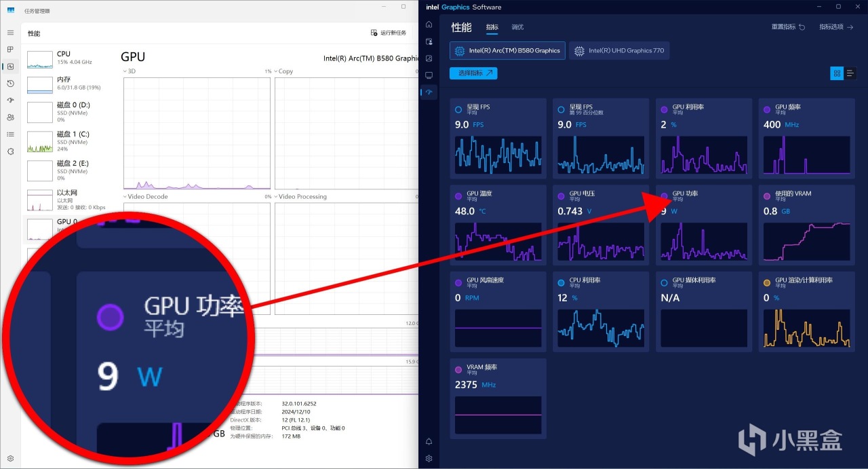868x469 pixels.
Task: Click GPU 温度 metric graph
Action: point(498,242)
